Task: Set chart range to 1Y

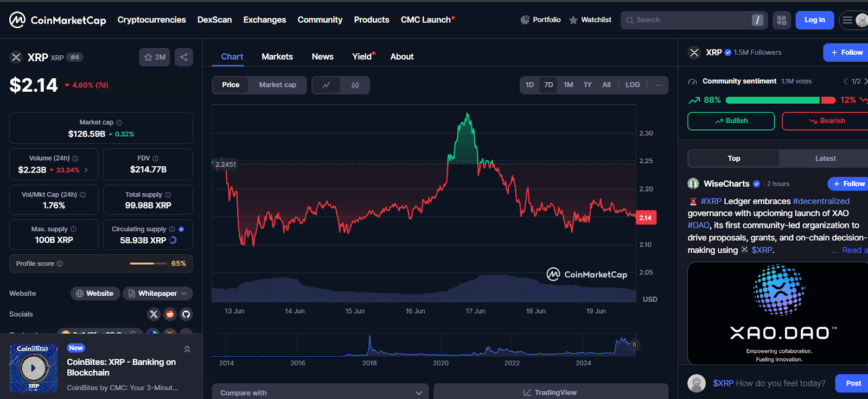Action: click(x=588, y=85)
